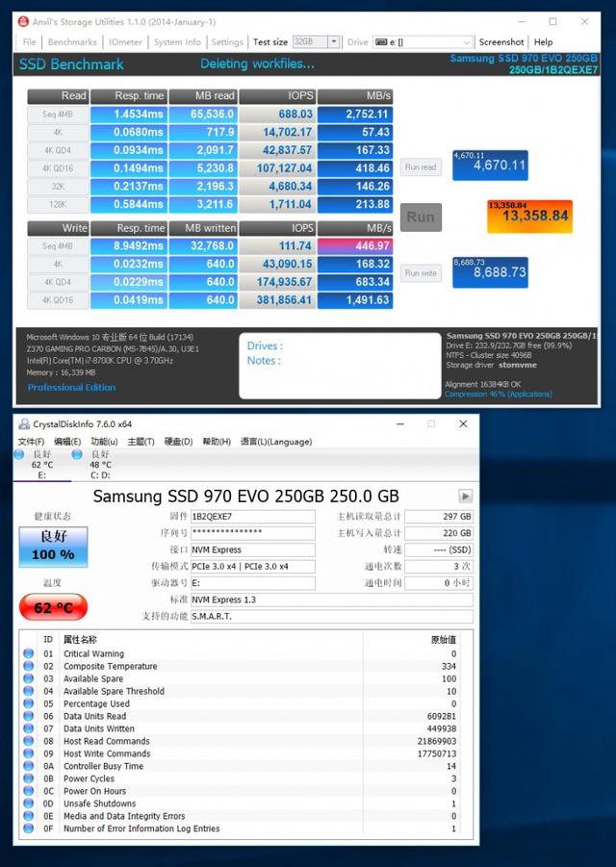Click the drive icon in Drive selector
Screen dimensions: 616x867
tap(380, 42)
